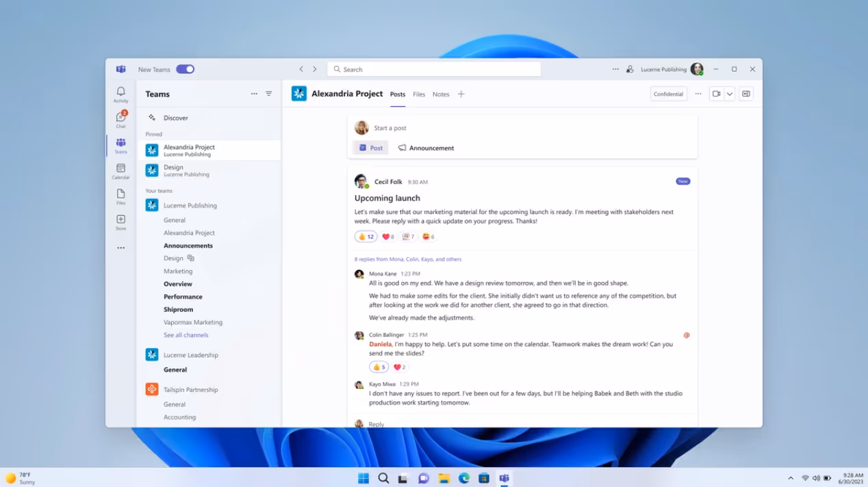
Task: Open weather widget showing 78°F Sunny
Action: coord(21,478)
